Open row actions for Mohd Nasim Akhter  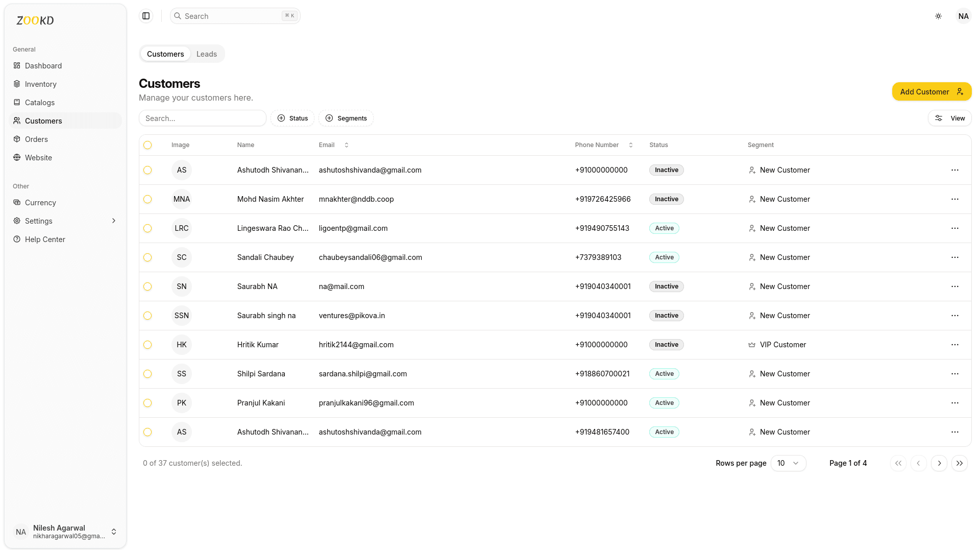point(954,199)
